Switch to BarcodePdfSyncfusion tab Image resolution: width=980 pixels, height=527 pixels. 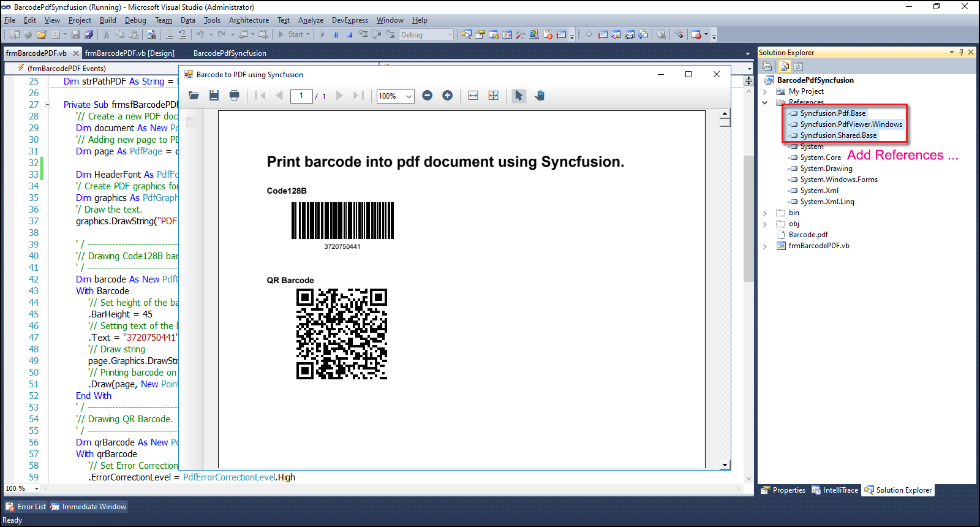[x=230, y=53]
